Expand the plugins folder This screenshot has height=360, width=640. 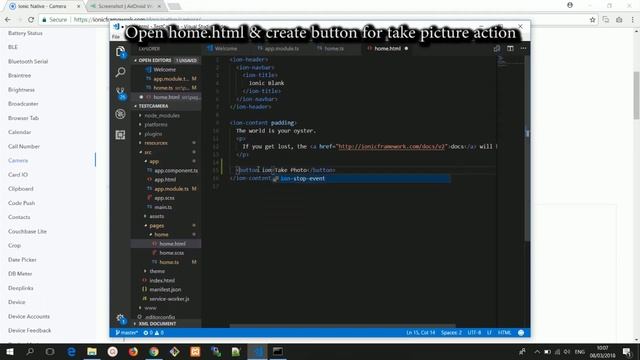tap(153, 134)
